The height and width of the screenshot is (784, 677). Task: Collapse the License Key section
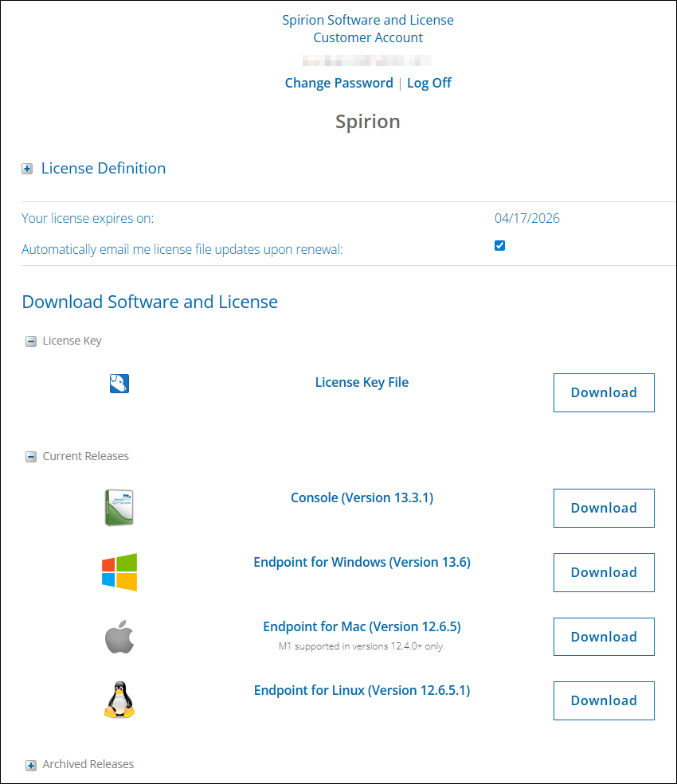pos(31,341)
